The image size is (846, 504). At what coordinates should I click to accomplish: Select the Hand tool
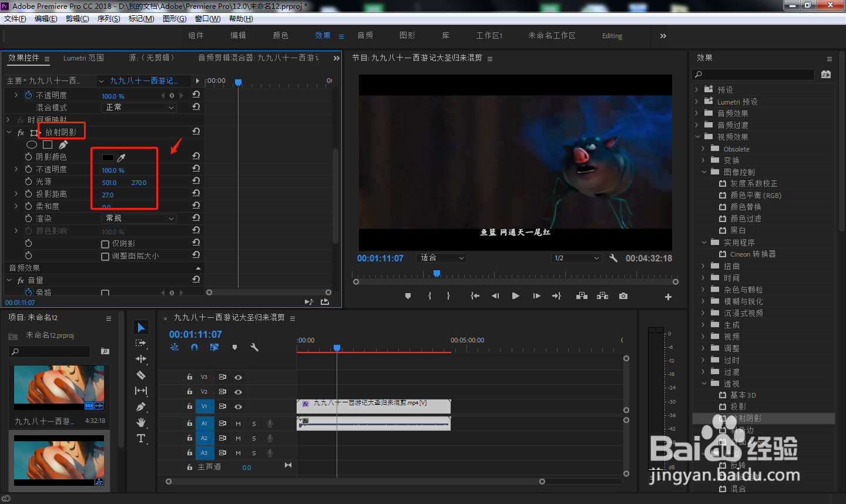tap(141, 422)
